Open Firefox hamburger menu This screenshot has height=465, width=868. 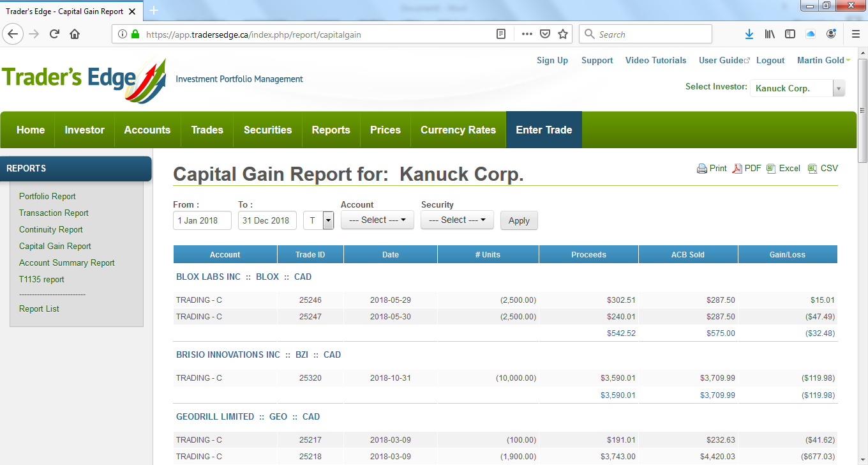tap(856, 34)
